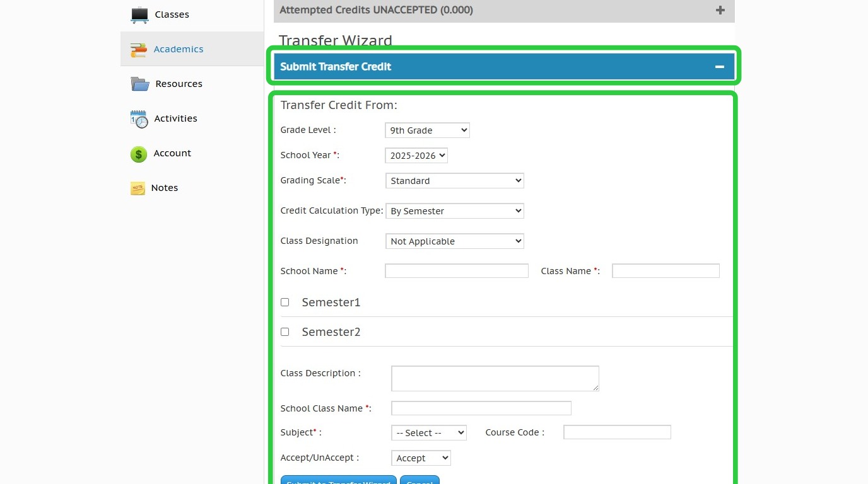The image size is (868, 484).
Task: Open the School Year dropdown
Action: 416,156
